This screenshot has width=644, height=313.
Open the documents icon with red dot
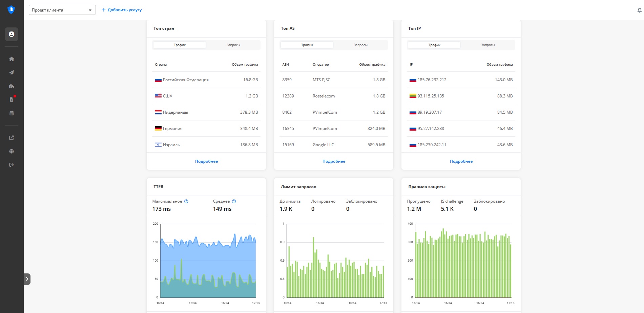[12, 99]
